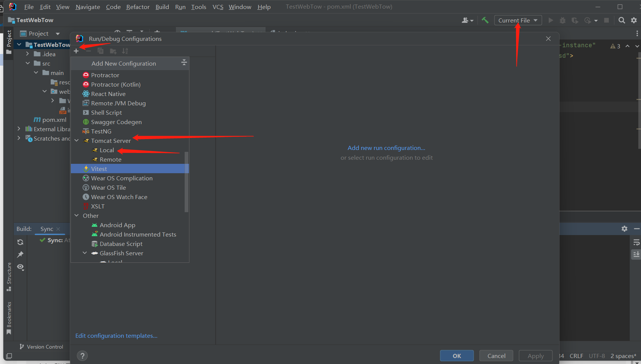This screenshot has height=364, width=641.
Task: Click the Save/Move into folder icon
Action: coord(113,51)
